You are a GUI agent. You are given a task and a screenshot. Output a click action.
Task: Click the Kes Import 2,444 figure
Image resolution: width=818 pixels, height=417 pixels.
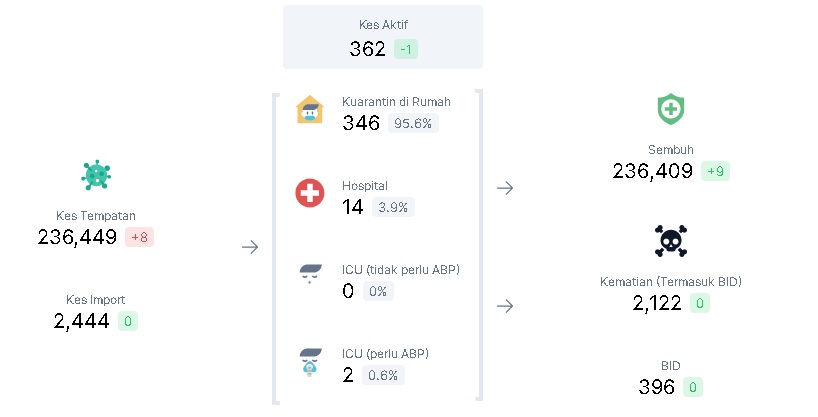click(x=81, y=321)
